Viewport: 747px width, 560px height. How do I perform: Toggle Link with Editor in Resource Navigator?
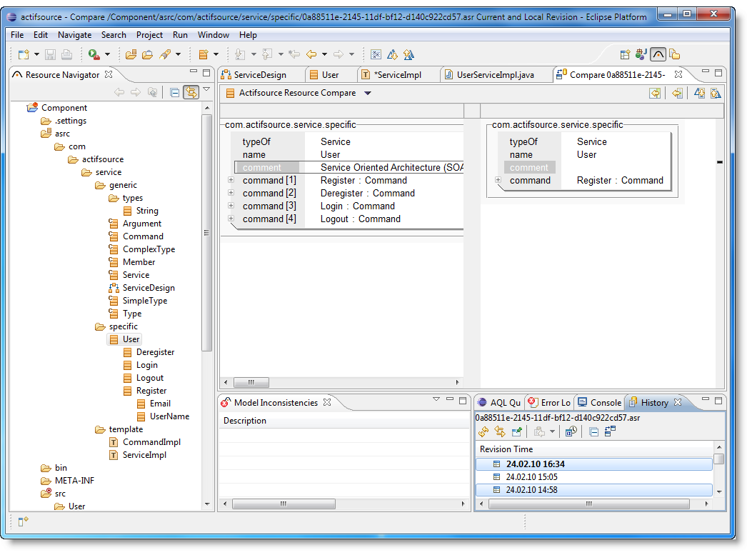coord(191,92)
